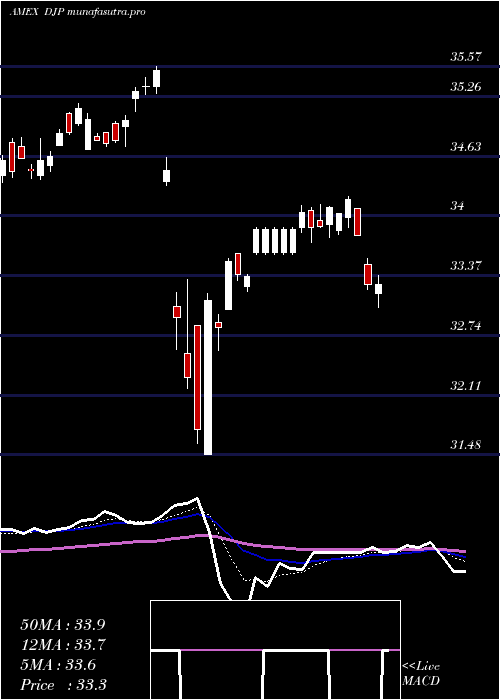Click the 34 price level label
500x700 pixels.
[x=458, y=206]
